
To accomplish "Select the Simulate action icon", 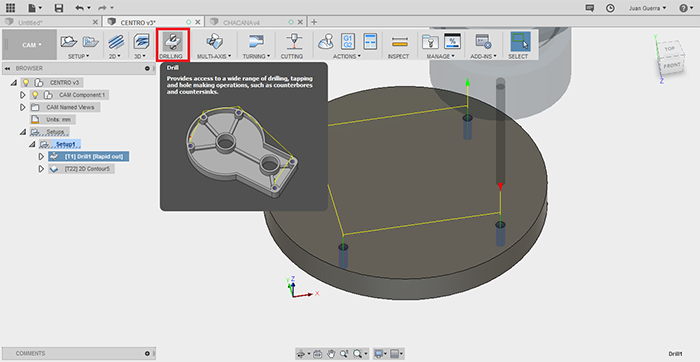I will tap(326, 42).
